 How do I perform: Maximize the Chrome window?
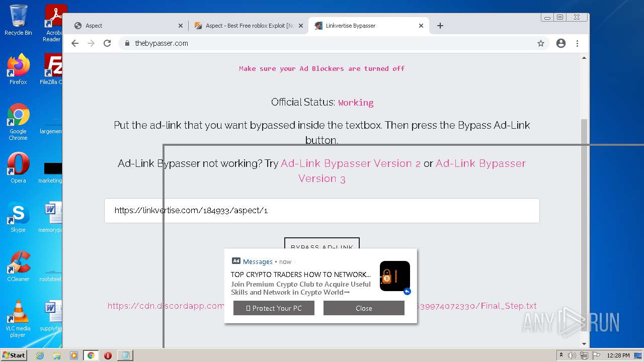pyautogui.click(x=560, y=17)
